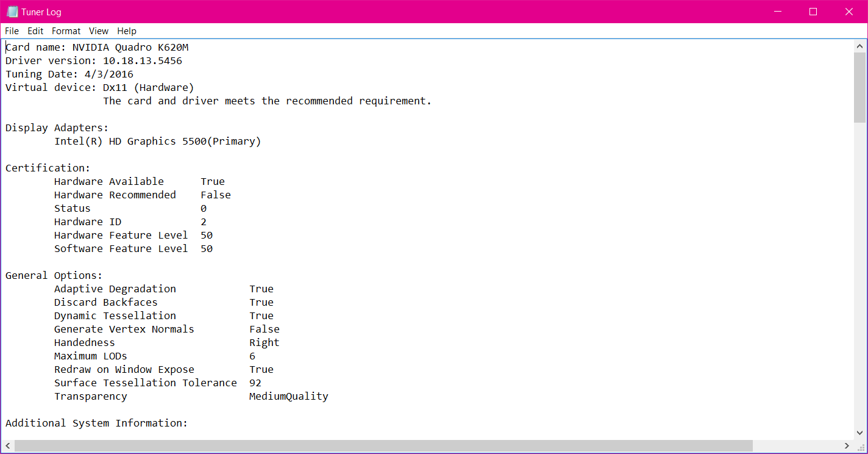Viewport: 868px width, 454px height.
Task: Click the horizontal scrollbar thumb
Action: pos(383,445)
